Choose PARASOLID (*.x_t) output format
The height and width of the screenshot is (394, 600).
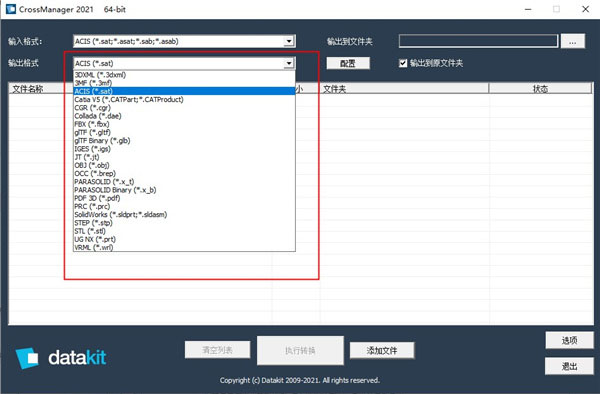coord(184,182)
